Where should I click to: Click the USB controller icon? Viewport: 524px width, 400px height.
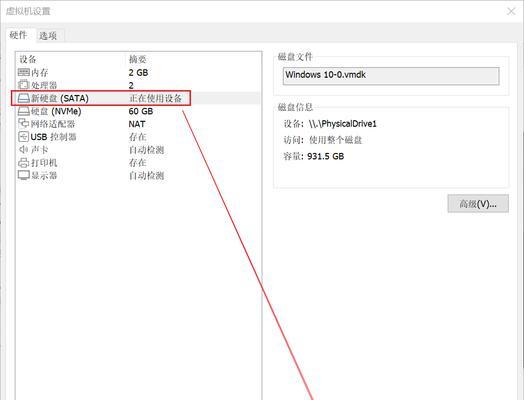click(x=23, y=137)
